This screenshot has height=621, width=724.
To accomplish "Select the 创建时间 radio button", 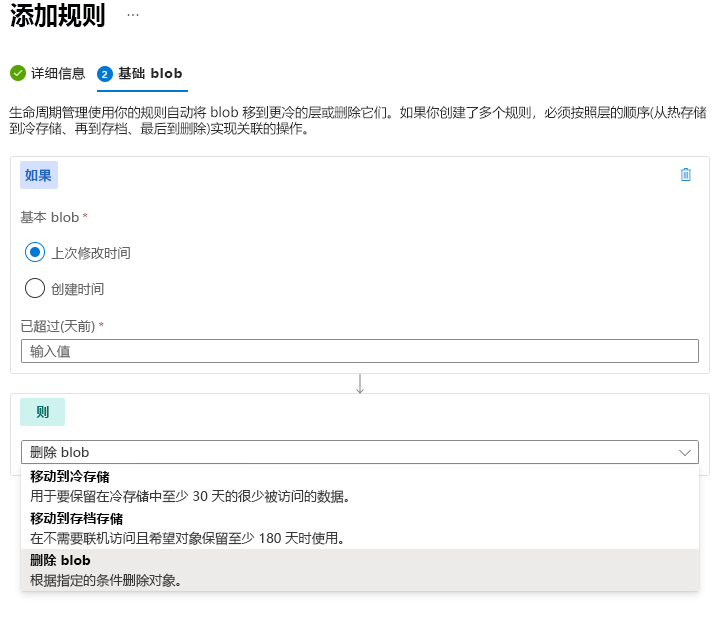I will 35,288.
